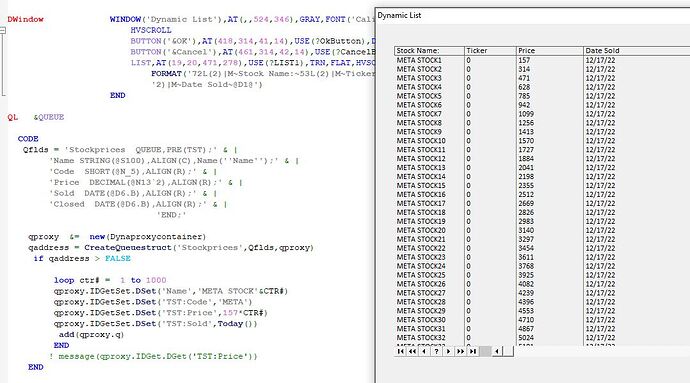Click the add(qproxy.q) statement
This screenshot has width=690, height=383.
pos(92,335)
